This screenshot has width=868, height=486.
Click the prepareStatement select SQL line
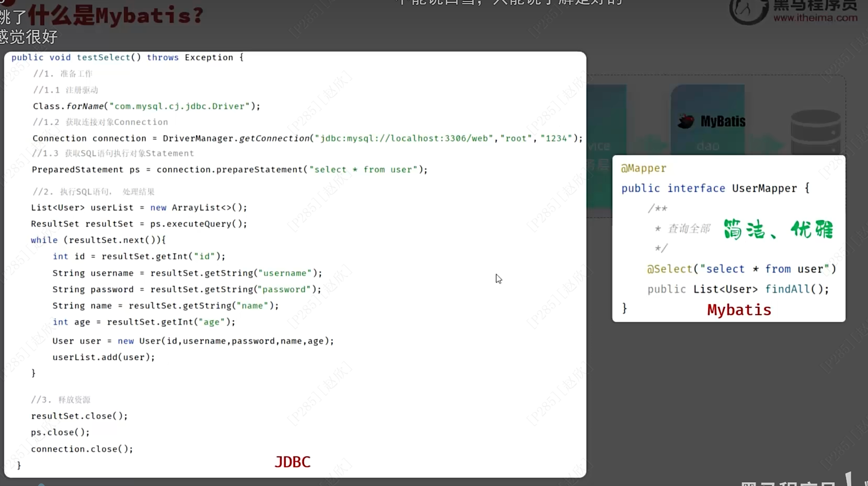[x=230, y=170]
